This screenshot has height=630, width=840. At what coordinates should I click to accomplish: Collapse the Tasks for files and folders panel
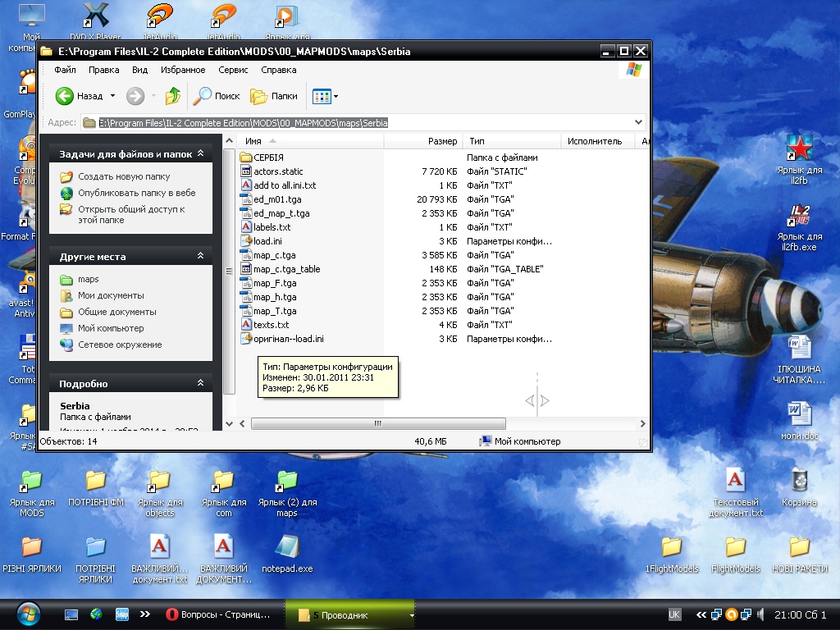tap(200, 154)
